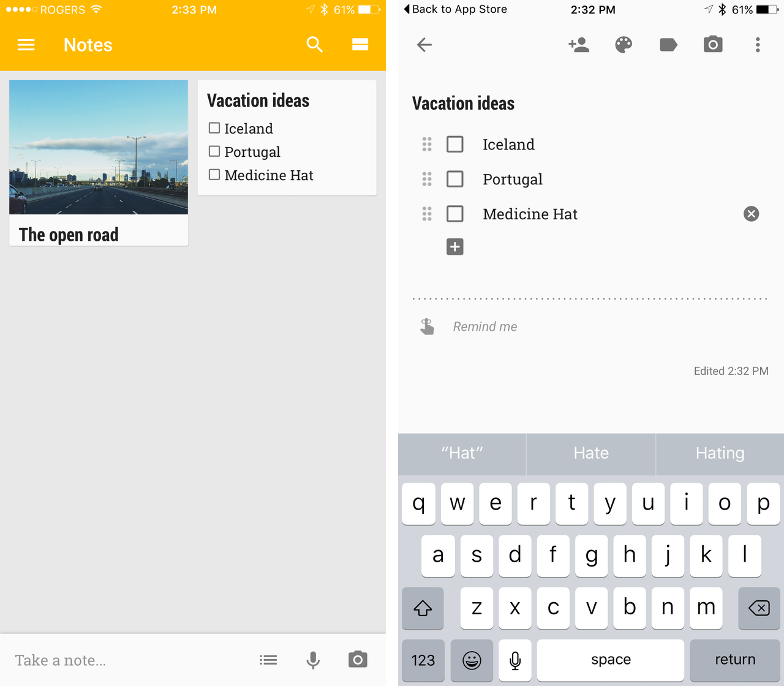Return via Back to App Store

pyautogui.click(x=456, y=9)
